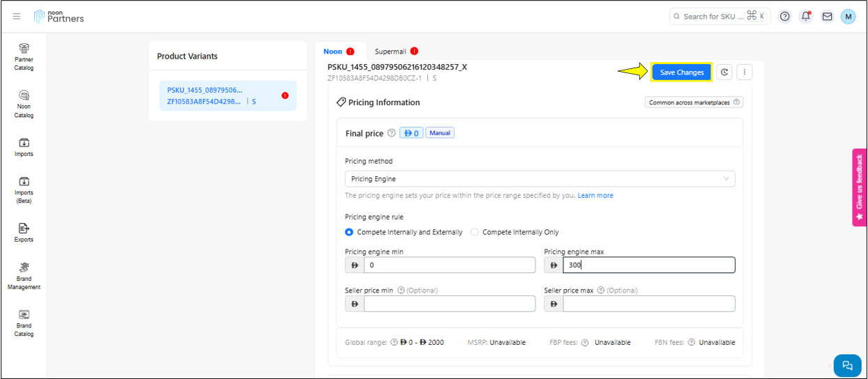The width and height of the screenshot is (868, 379).
Task: Open the hamburger navigation menu
Action: click(x=17, y=17)
